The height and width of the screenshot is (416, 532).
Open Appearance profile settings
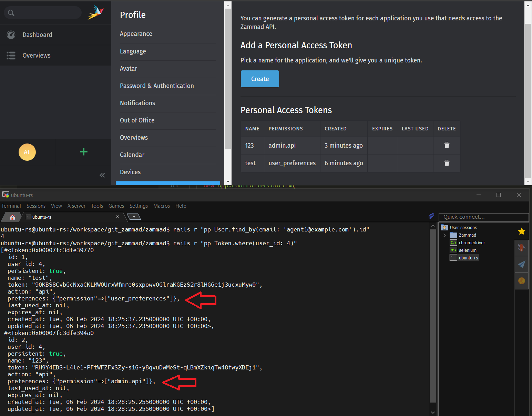coord(136,34)
